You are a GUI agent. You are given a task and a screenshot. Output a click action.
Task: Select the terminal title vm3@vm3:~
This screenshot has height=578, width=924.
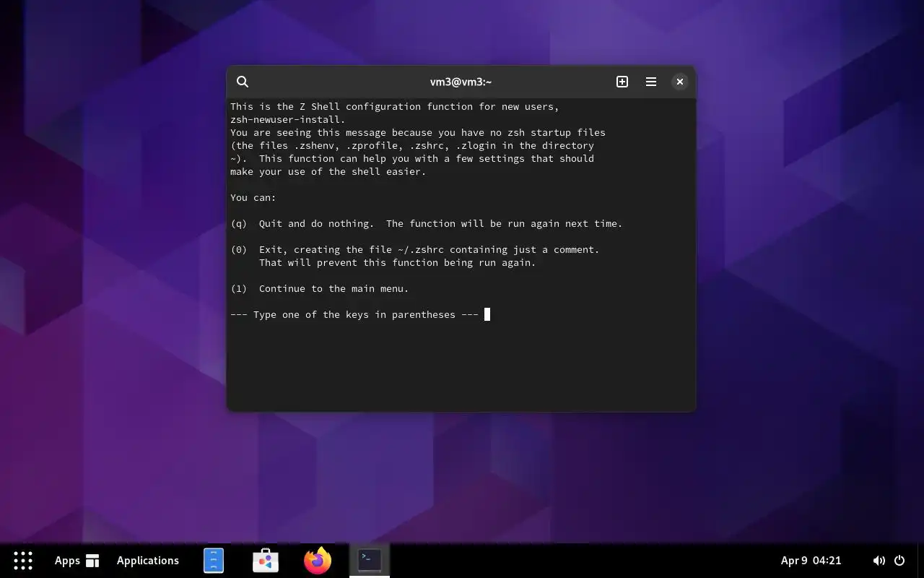[x=461, y=82]
